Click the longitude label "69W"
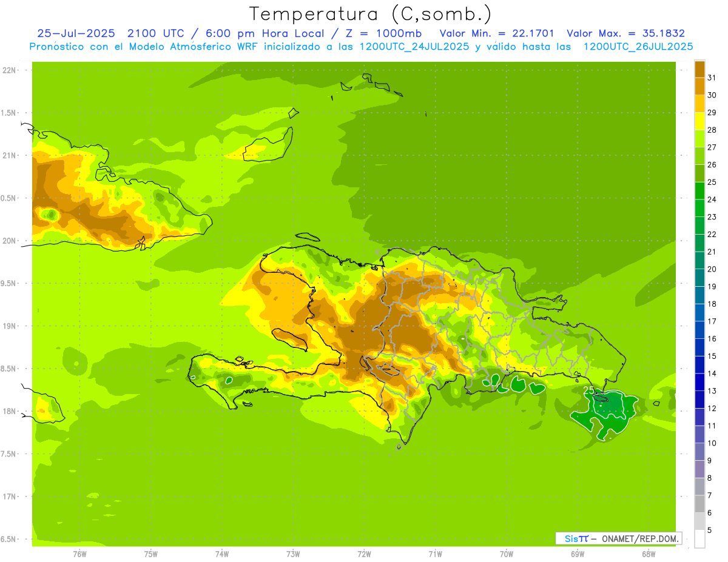The height and width of the screenshot is (562, 728). [x=577, y=554]
